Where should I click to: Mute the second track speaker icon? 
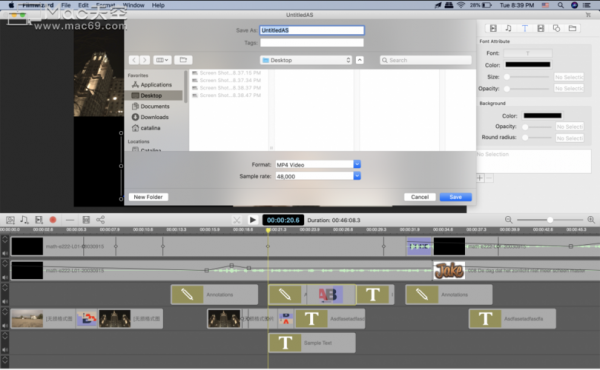pyautogui.click(x=5, y=277)
